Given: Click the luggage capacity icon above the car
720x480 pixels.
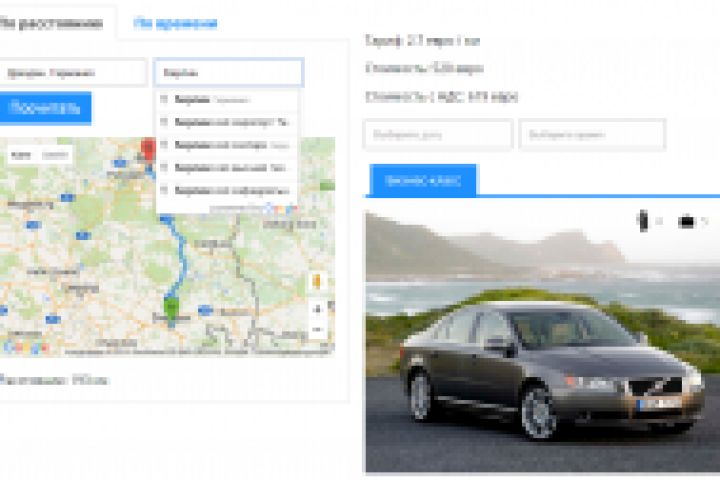Looking at the screenshot, I should (686, 222).
